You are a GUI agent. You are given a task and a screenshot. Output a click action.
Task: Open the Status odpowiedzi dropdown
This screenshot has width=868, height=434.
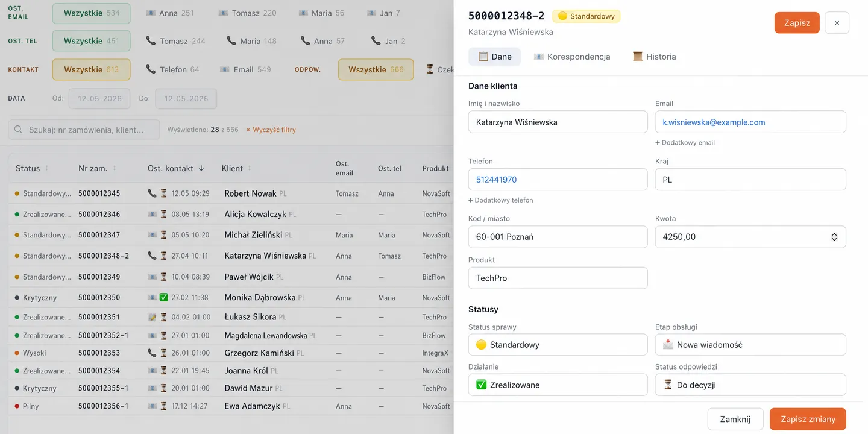(750, 385)
